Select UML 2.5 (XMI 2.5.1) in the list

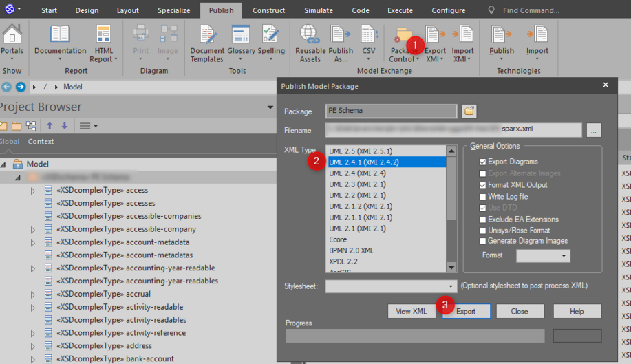[360, 151]
